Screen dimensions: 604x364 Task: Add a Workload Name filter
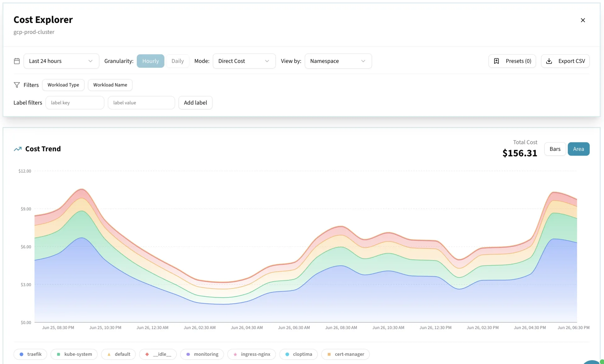coord(110,85)
